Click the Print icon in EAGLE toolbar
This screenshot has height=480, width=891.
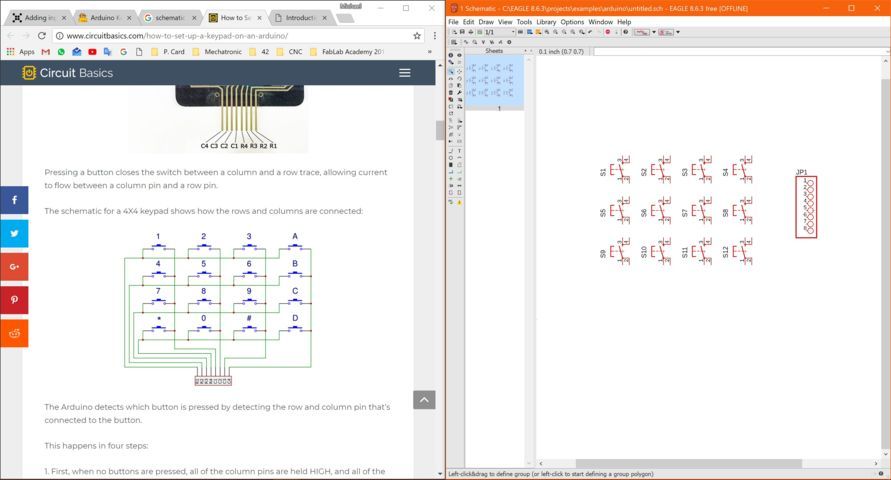pos(471,32)
